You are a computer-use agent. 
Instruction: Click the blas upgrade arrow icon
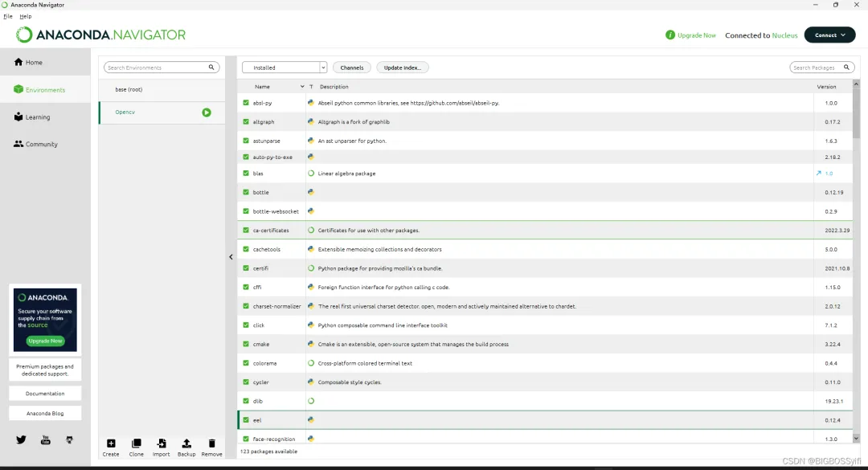pyautogui.click(x=819, y=174)
